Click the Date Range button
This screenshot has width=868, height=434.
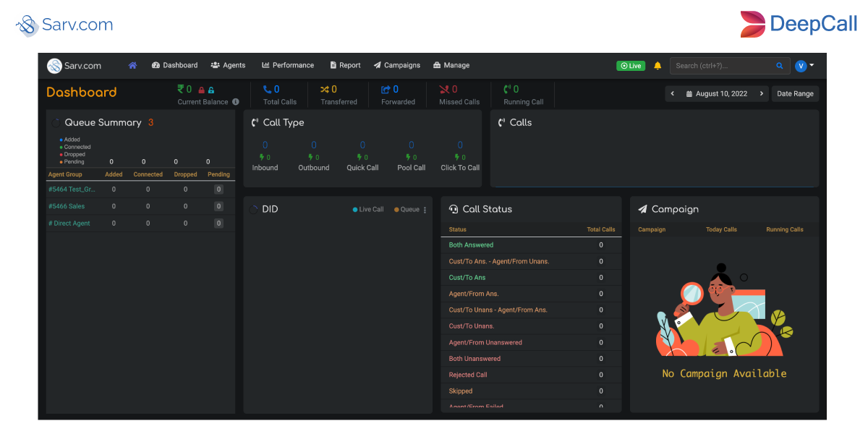795,93
